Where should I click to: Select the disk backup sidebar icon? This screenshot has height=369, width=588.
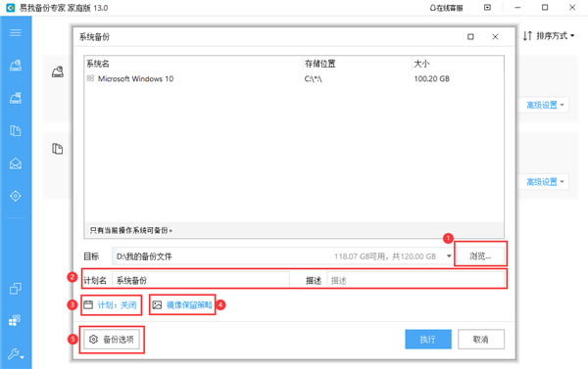tap(16, 66)
